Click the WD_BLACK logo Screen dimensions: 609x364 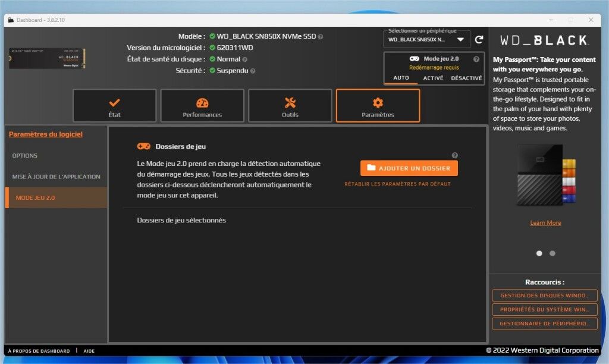click(544, 40)
